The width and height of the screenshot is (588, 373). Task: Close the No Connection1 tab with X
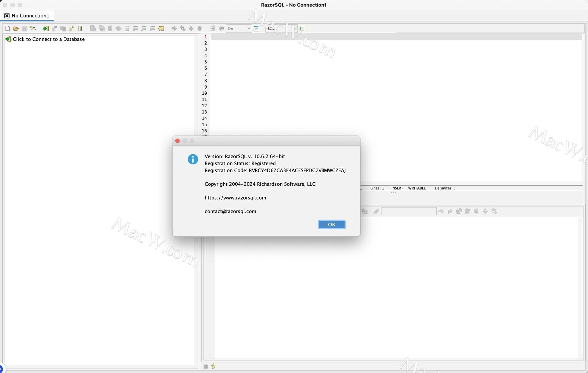click(7, 16)
